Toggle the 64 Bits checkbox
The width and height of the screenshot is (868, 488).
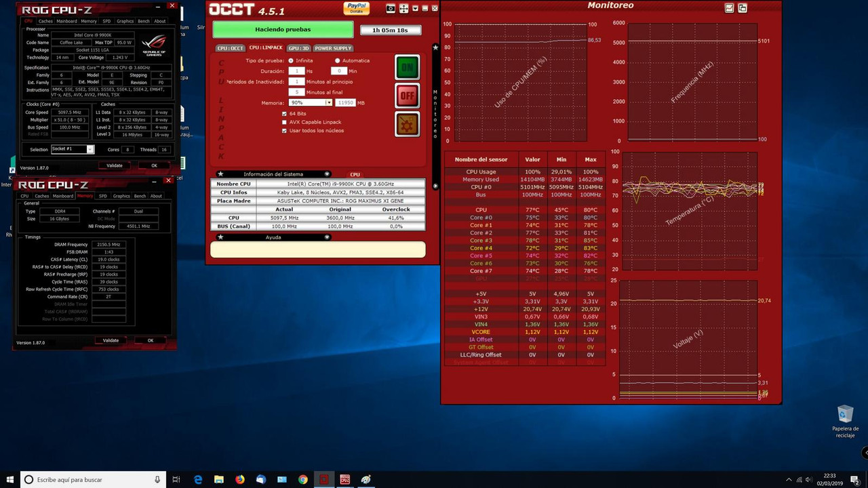pos(285,113)
